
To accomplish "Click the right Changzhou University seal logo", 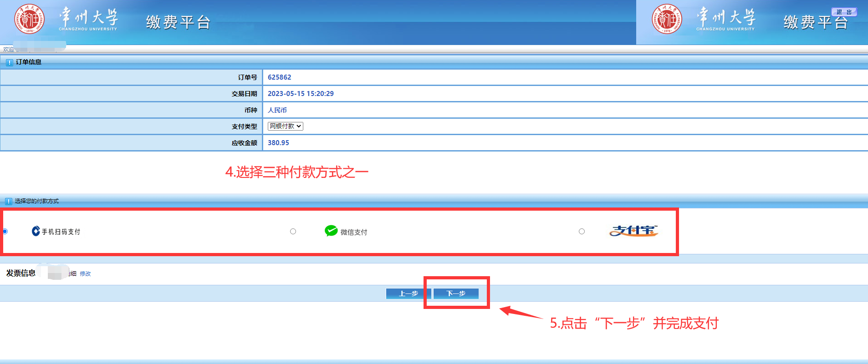I will point(667,19).
